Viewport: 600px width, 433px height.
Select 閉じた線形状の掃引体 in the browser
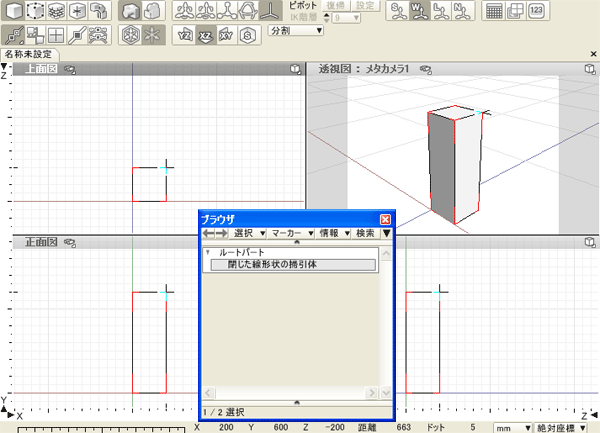point(293,265)
